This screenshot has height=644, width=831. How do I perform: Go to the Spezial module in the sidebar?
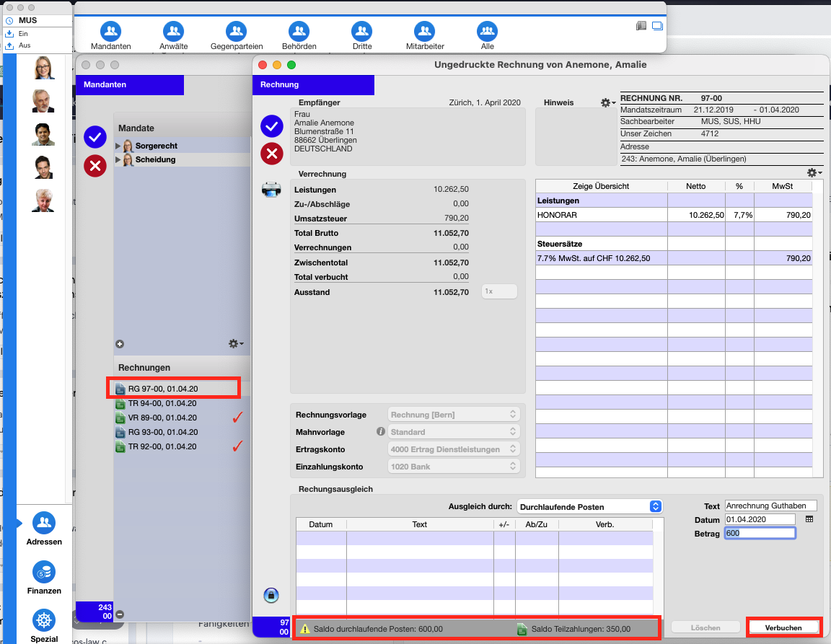[x=44, y=626]
